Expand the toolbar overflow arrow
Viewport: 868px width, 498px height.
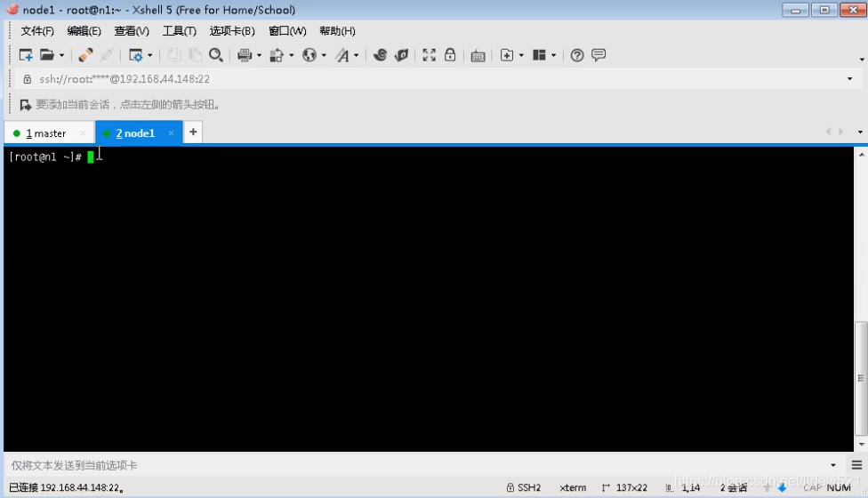(x=862, y=60)
